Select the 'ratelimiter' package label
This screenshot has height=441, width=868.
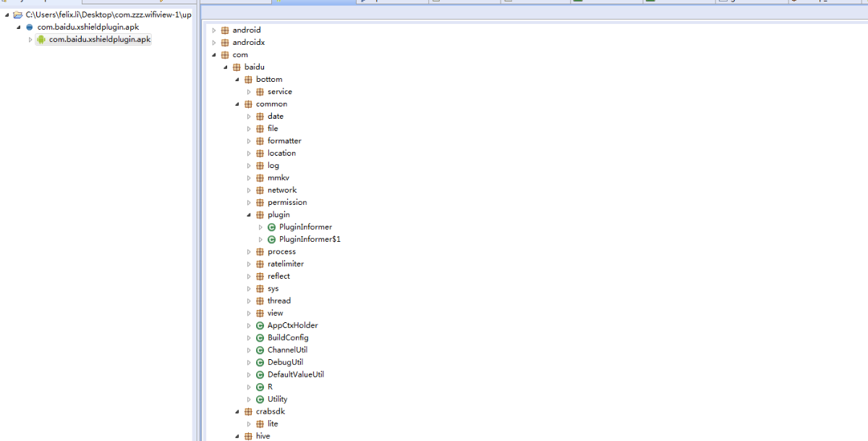click(x=286, y=264)
